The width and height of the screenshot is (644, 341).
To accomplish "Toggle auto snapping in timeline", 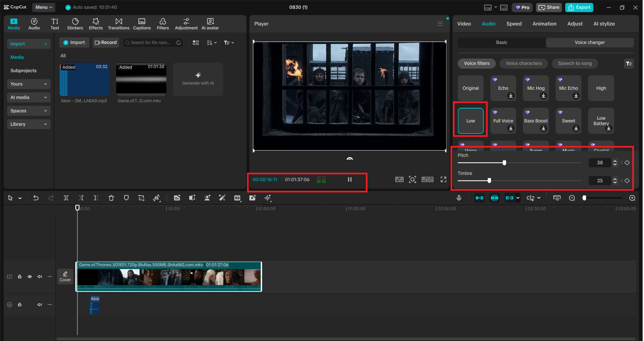I will (494, 198).
